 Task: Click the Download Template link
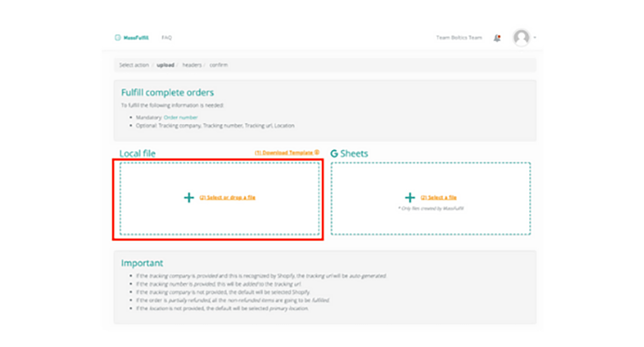coord(284,153)
